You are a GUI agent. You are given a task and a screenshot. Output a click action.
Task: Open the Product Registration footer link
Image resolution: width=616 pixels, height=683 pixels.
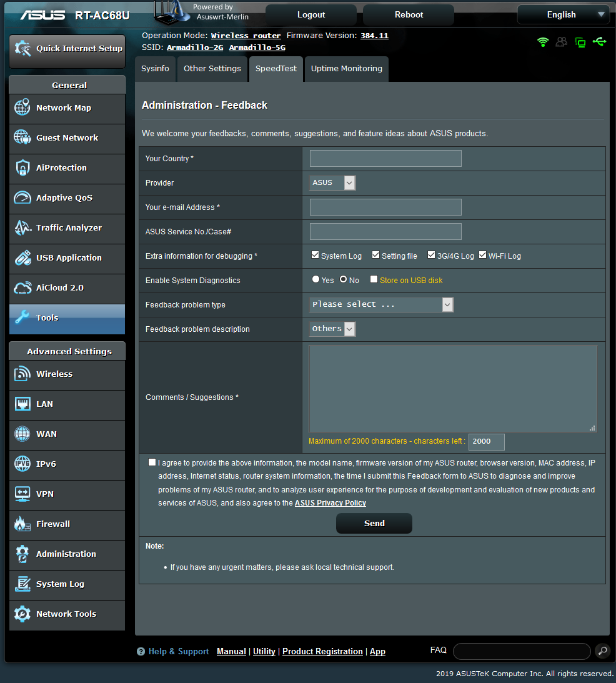point(322,651)
